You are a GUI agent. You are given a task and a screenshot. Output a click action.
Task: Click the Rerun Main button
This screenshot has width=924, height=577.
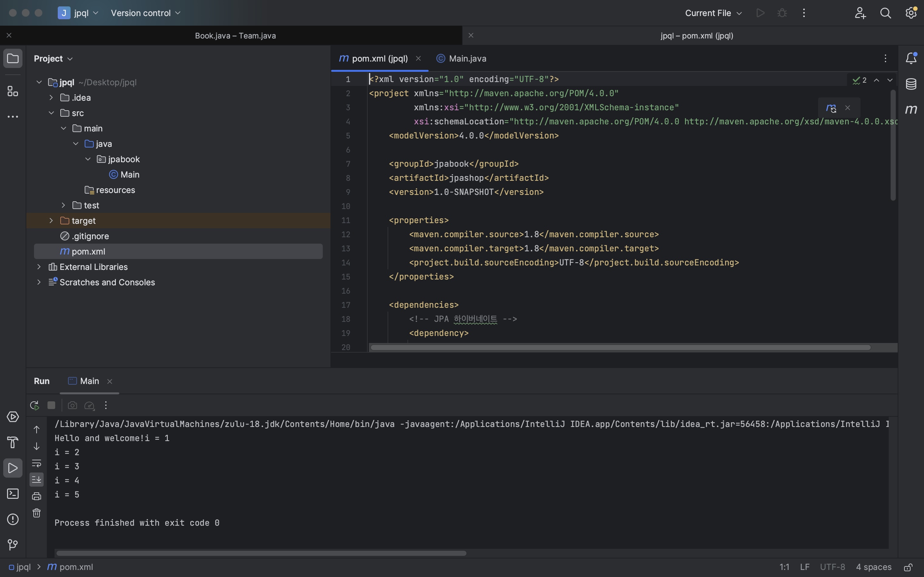point(34,405)
